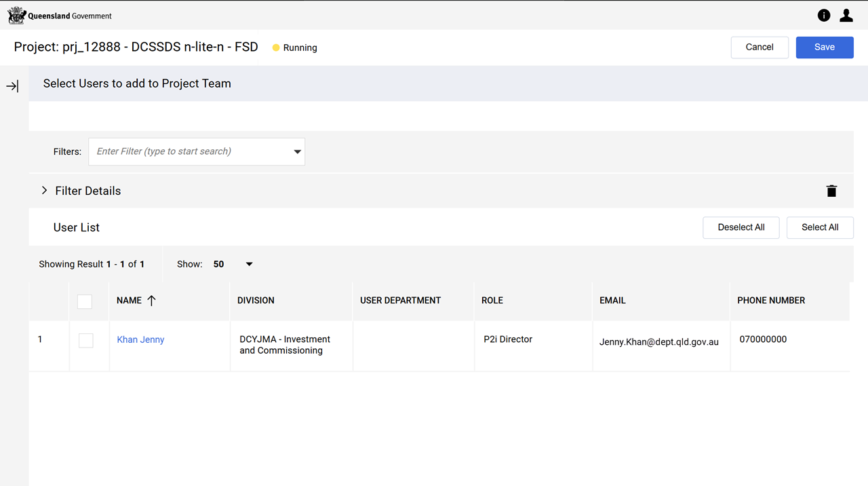Click the Cancel button
Viewport: 868px width, 486px height.
pos(759,48)
